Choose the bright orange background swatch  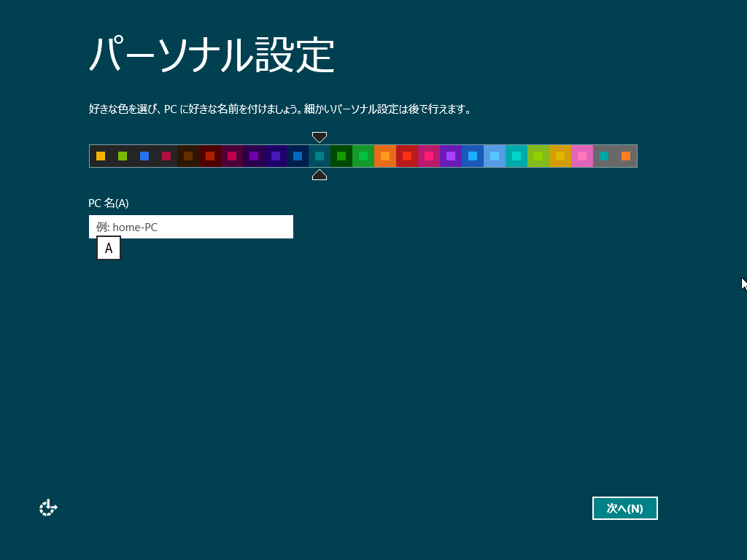pos(385,156)
